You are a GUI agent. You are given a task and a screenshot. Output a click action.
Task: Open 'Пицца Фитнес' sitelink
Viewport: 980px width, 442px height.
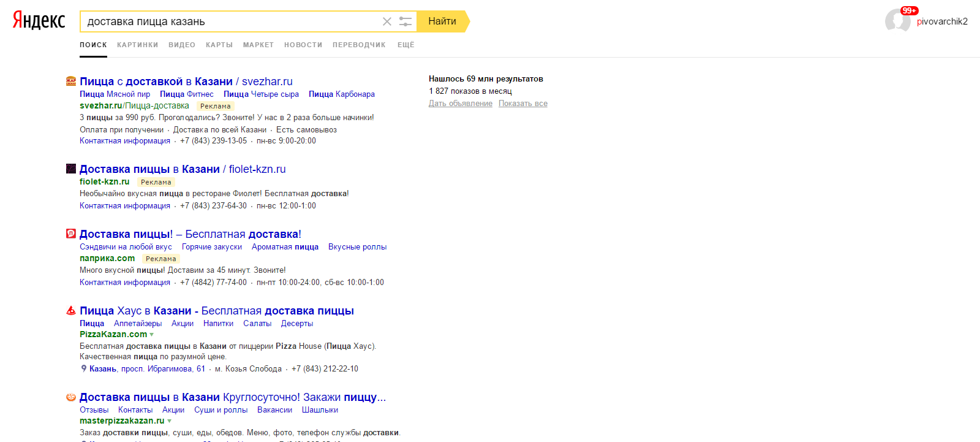187,94
